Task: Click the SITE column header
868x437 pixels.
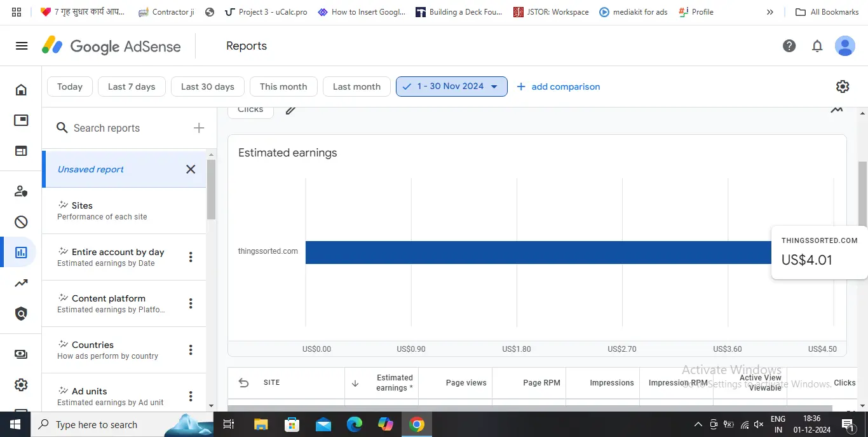Action: pyautogui.click(x=271, y=382)
